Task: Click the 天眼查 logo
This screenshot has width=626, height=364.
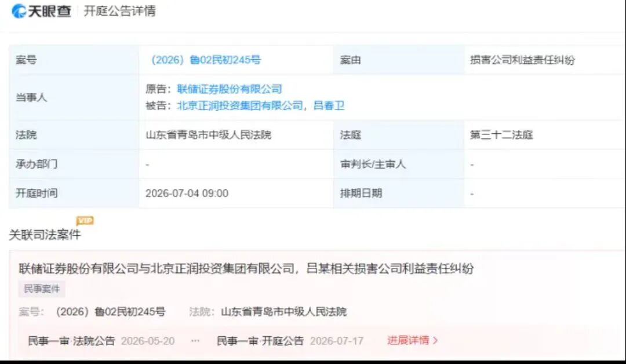Action: pos(42,11)
